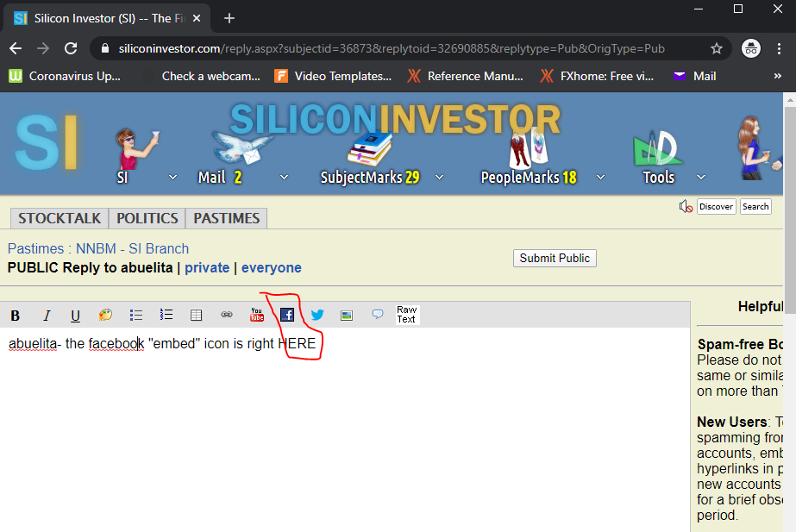Viewport: 796px width, 532px height.
Task: Open Tools compass and protractor icon
Action: [657, 148]
